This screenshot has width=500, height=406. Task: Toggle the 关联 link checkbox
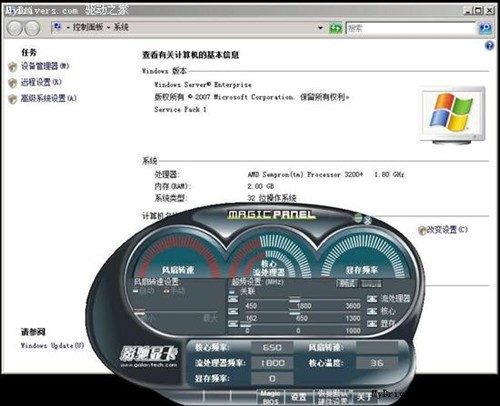click(232, 292)
